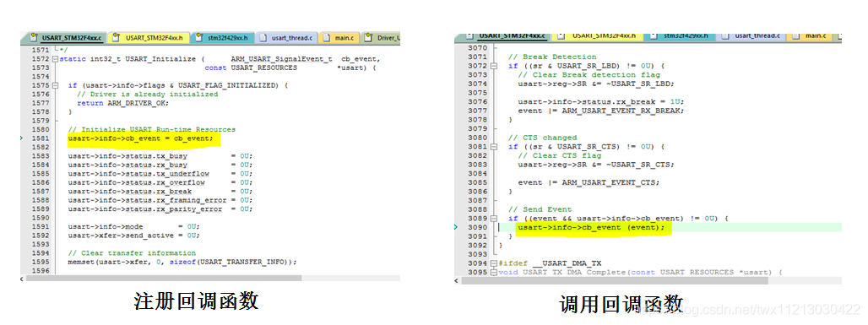Click 'event |= ARM_USART_EVENT_RX_BREAK;' line

(x=600, y=111)
